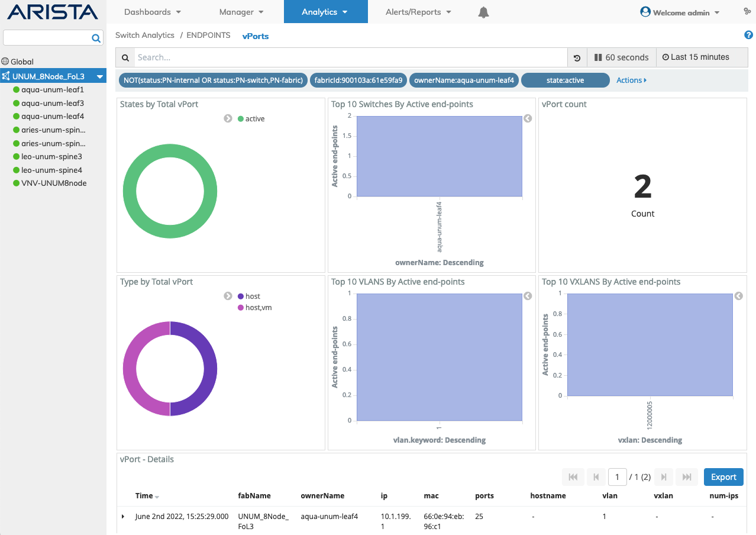This screenshot has height=535, width=756.
Task: Open the Alerts/Reports dropdown menu
Action: tap(418, 12)
